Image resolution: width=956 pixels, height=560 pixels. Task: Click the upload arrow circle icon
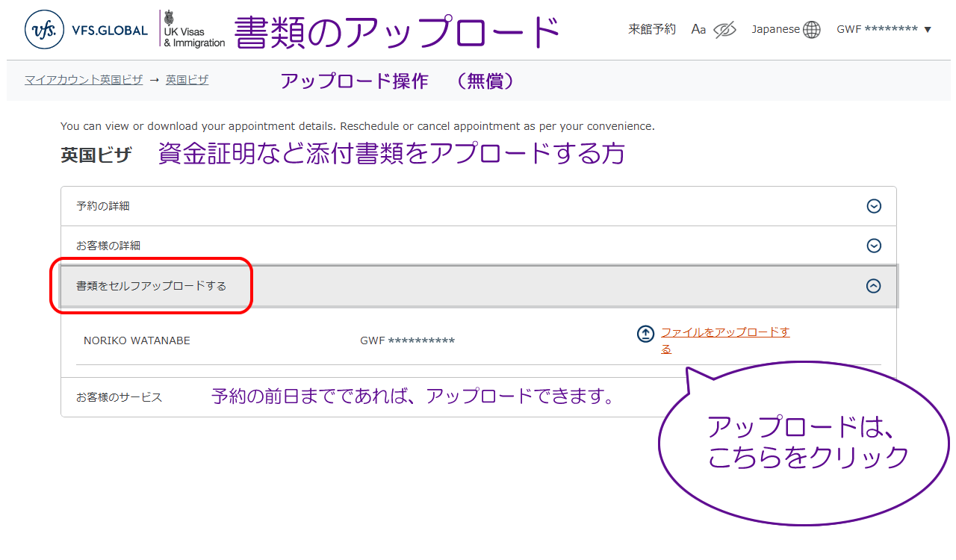645,334
